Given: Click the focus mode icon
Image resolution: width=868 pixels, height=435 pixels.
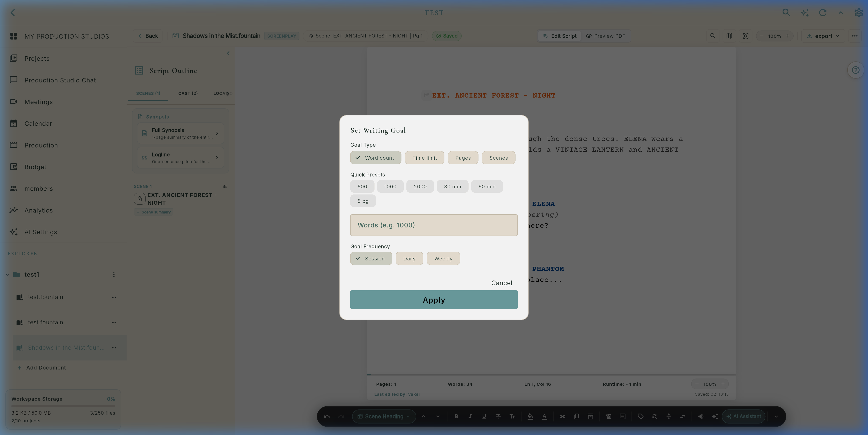Looking at the screenshot, I should (746, 36).
